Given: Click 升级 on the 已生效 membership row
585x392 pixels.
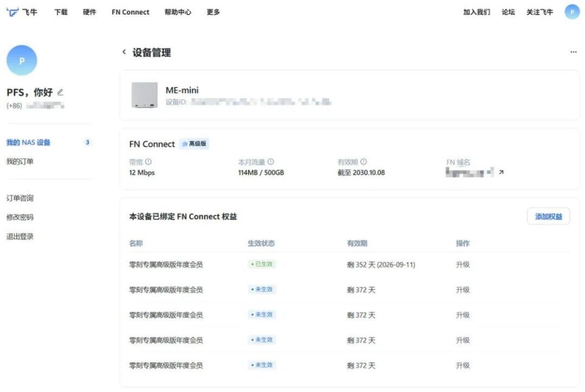Looking at the screenshot, I should tap(463, 264).
